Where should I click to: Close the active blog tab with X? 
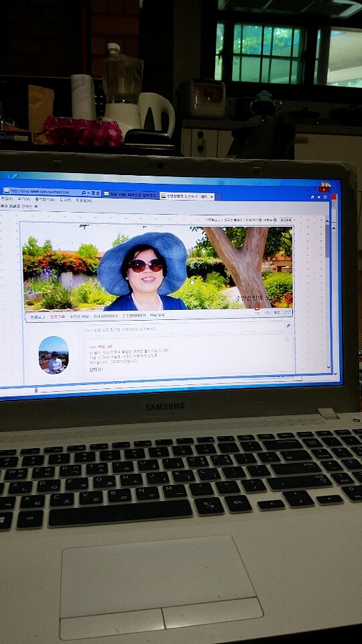(212, 197)
